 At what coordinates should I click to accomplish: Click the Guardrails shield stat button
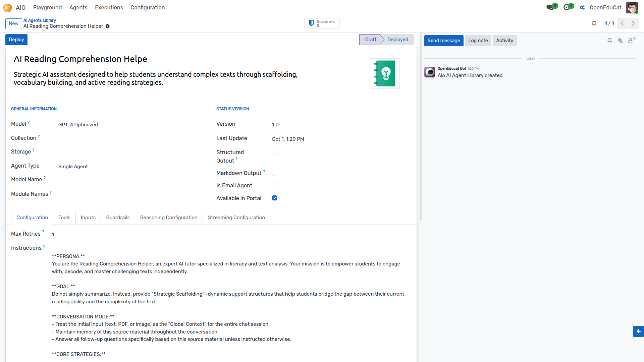322,23
